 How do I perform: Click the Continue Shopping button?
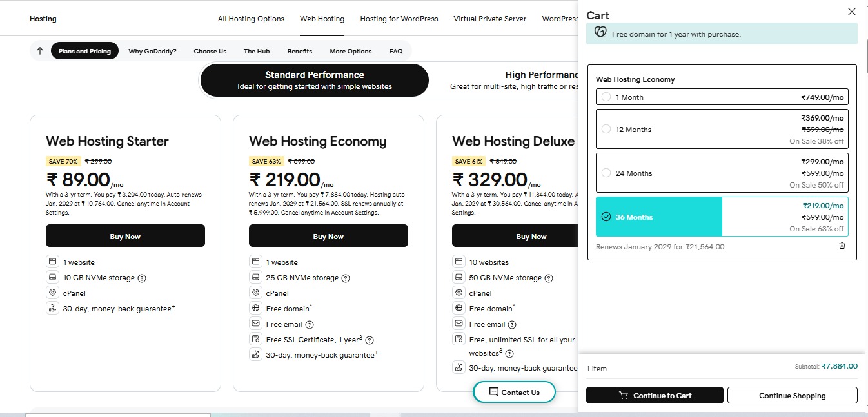[x=792, y=395]
